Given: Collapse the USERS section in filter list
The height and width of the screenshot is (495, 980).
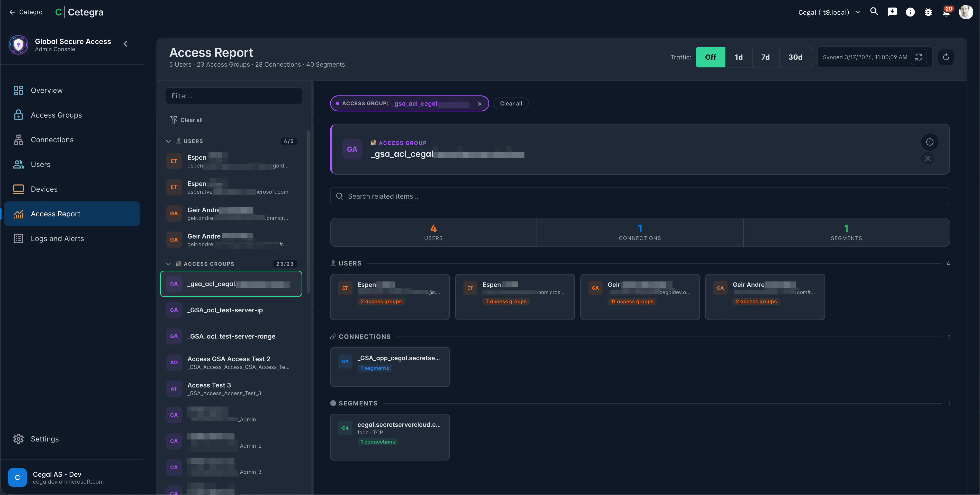Looking at the screenshot, I should pyautogui.click(x=168, y=141).
